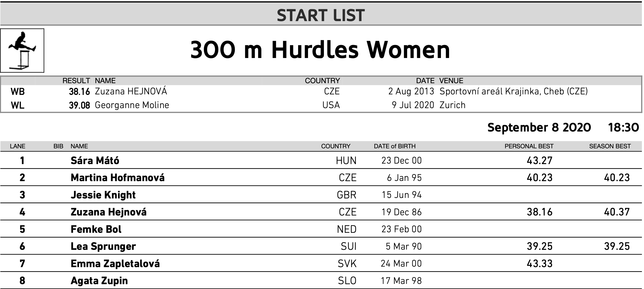Select Femke Bol's name

pos(96,229)
